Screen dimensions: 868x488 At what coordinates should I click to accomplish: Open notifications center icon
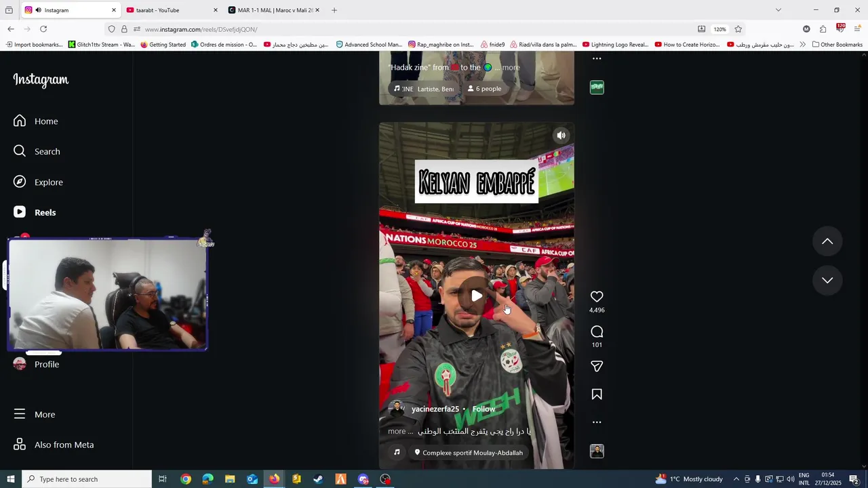click(x=854, y=479)
